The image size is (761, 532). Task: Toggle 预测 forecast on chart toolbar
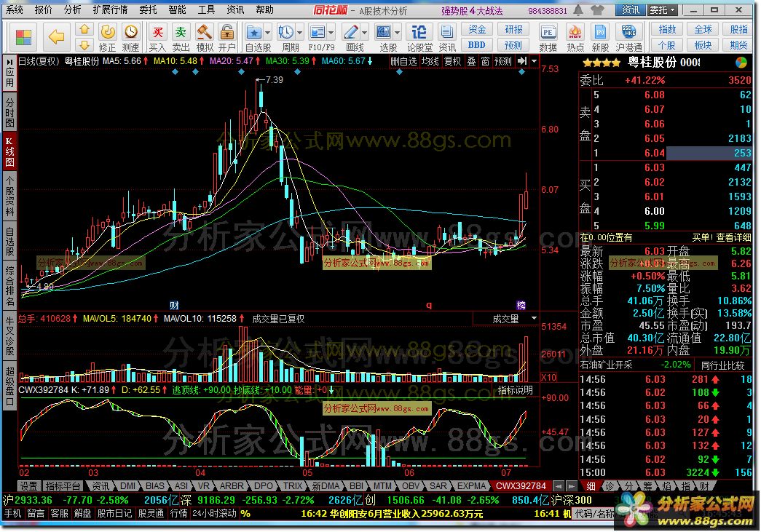click(503, 61)
